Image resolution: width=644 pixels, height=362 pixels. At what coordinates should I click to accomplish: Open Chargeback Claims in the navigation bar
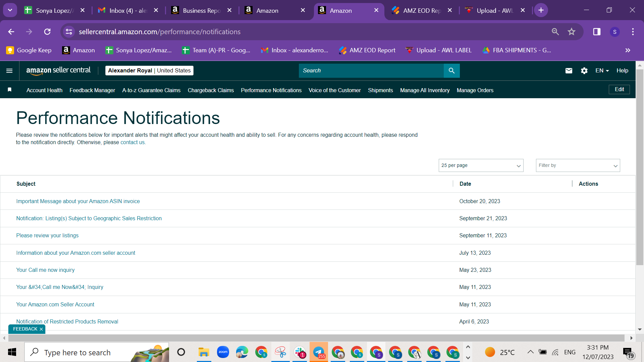click(211, 90)
